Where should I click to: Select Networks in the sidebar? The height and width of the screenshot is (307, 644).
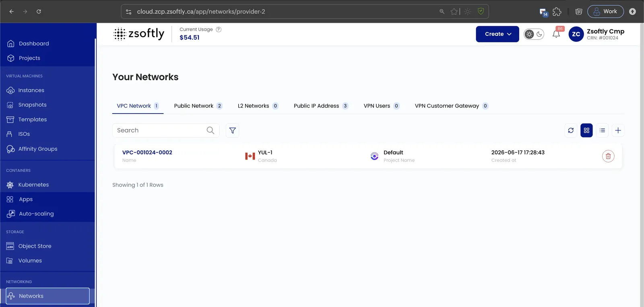(47, 296)
